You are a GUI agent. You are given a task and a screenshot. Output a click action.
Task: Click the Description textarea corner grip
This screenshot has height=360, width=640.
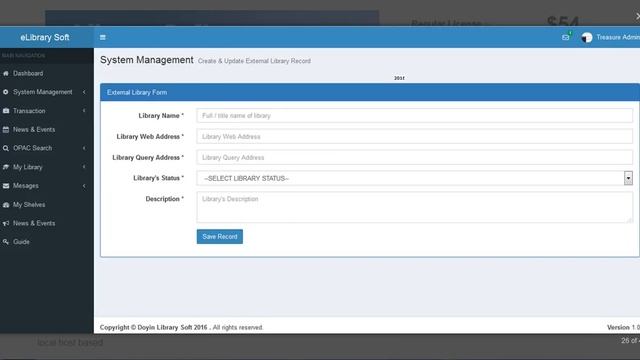[630, 220]
